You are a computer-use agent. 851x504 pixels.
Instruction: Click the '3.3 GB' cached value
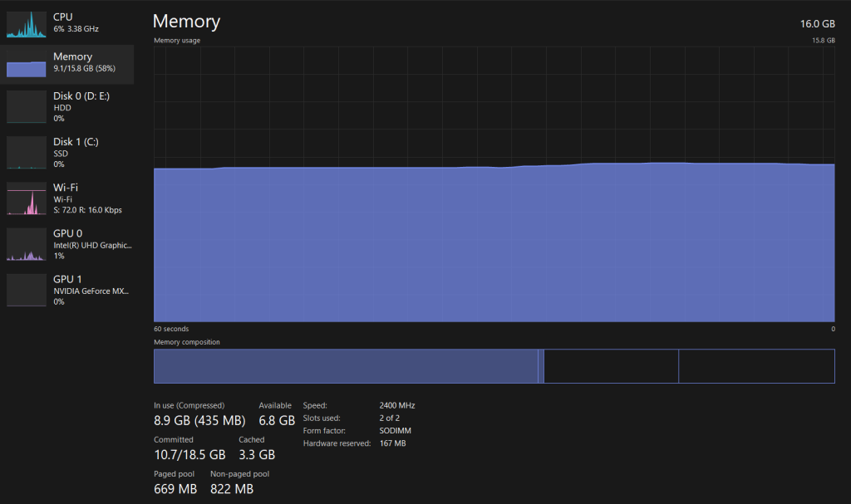tap(257, 455)
